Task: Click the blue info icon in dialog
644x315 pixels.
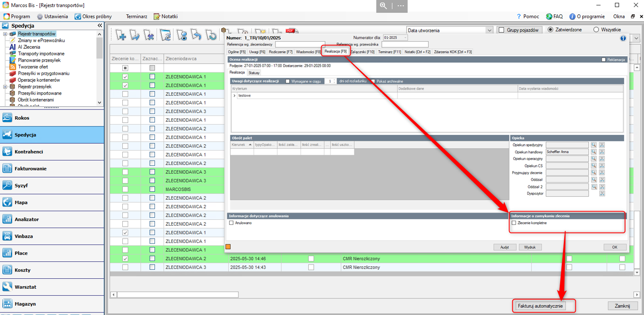Action: pos(623,38)
